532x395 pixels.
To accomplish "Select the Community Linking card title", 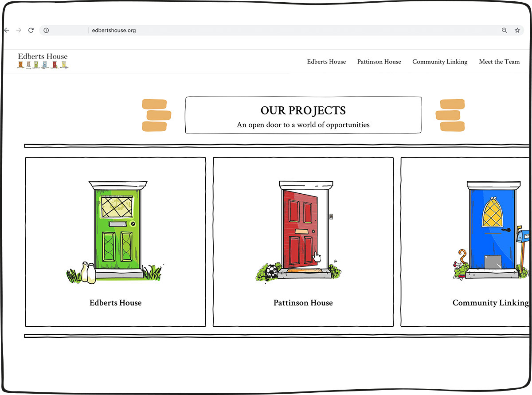I will [491, 303].
